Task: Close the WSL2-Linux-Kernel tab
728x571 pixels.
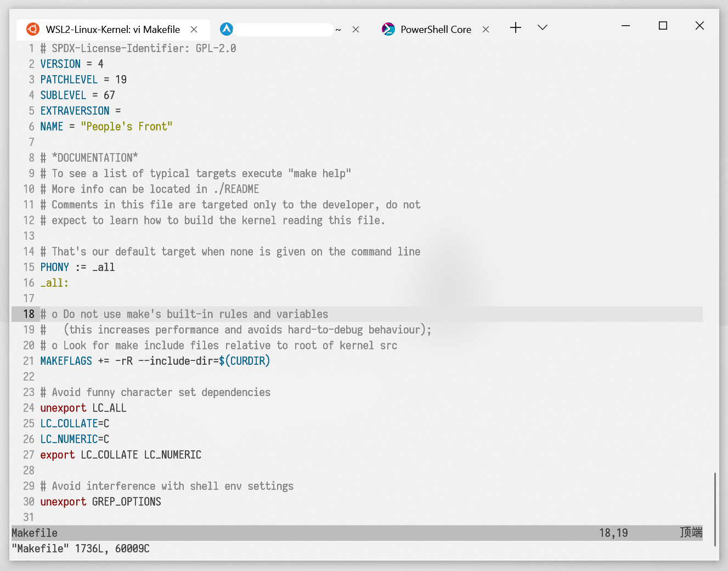Action: [x=194, y=29]
